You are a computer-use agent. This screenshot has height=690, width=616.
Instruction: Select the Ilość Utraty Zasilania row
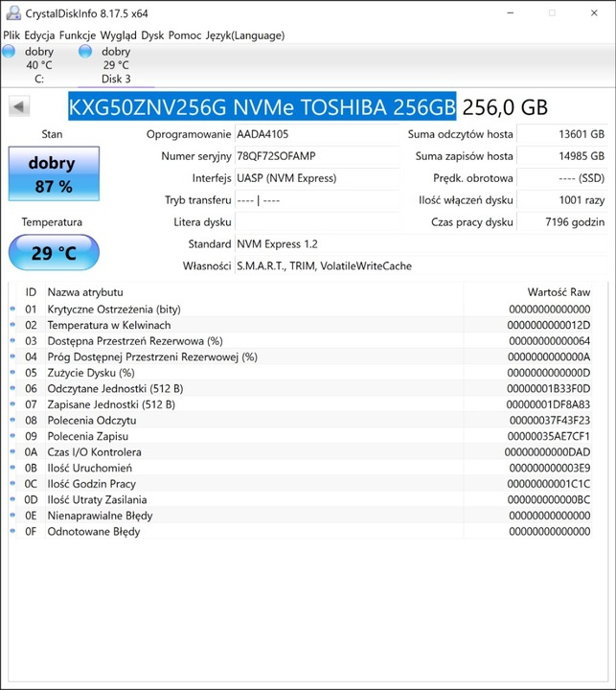(x=301, y=499)
